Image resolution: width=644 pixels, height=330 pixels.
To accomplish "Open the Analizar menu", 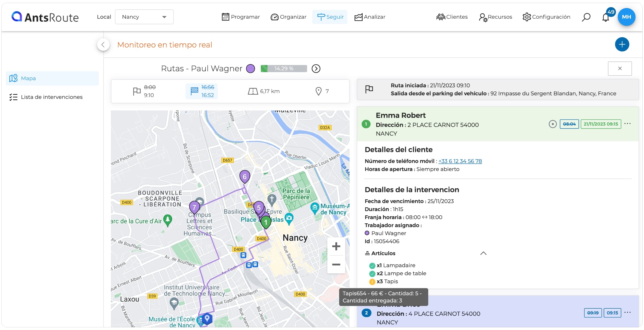I will [370, 17].
